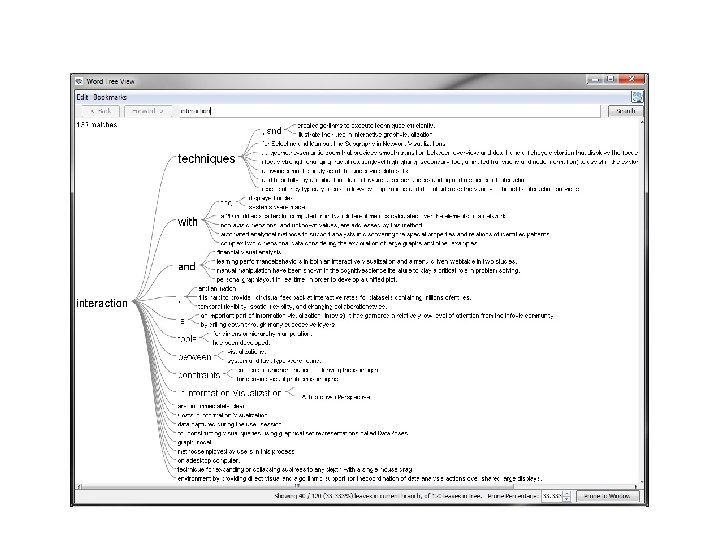The image size is (720, 540).
Task: Click the vertical scrollbar on right
Action: [x=641, y=301]
